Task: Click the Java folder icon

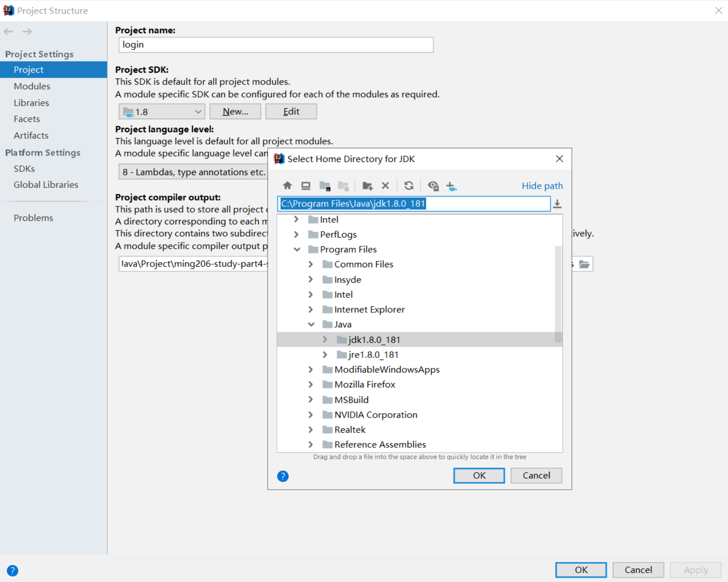Action: coord(328,324)
